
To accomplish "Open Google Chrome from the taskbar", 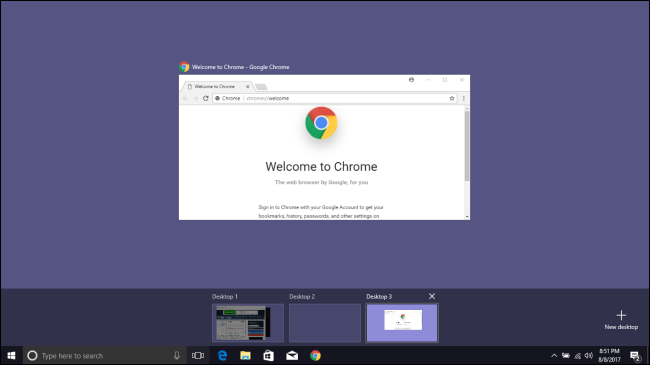I will [x=315, y=355].
